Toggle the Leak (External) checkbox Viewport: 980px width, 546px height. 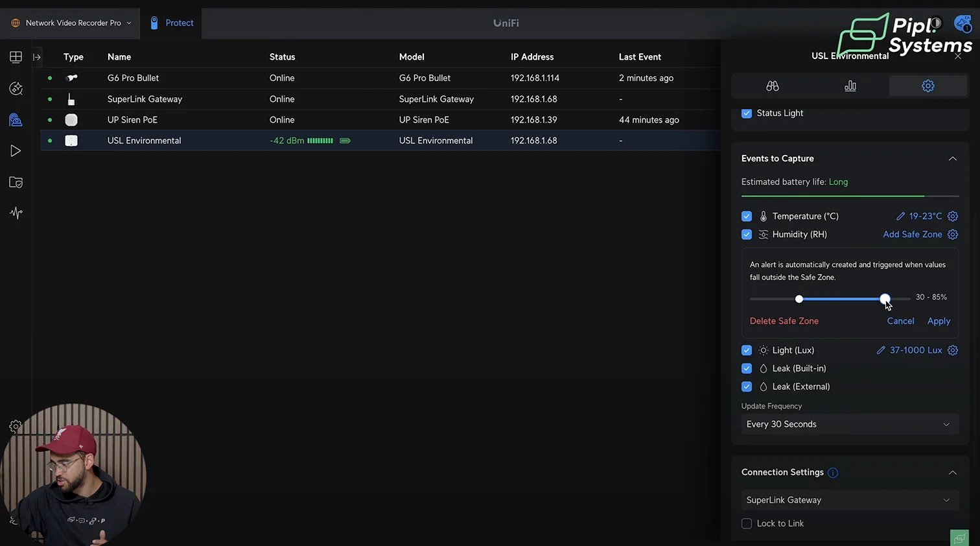pyautogui.click(x=747, y=386)
